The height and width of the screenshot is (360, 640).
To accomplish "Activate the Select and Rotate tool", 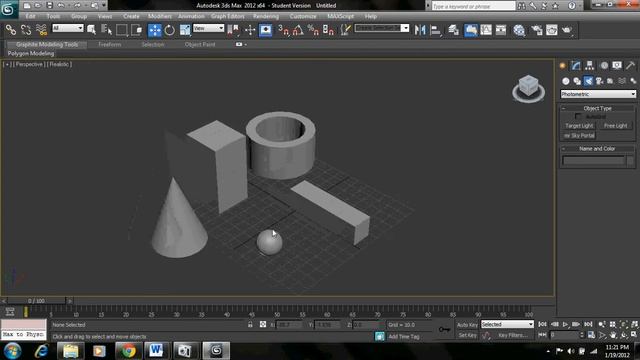I will coord(169,30).
